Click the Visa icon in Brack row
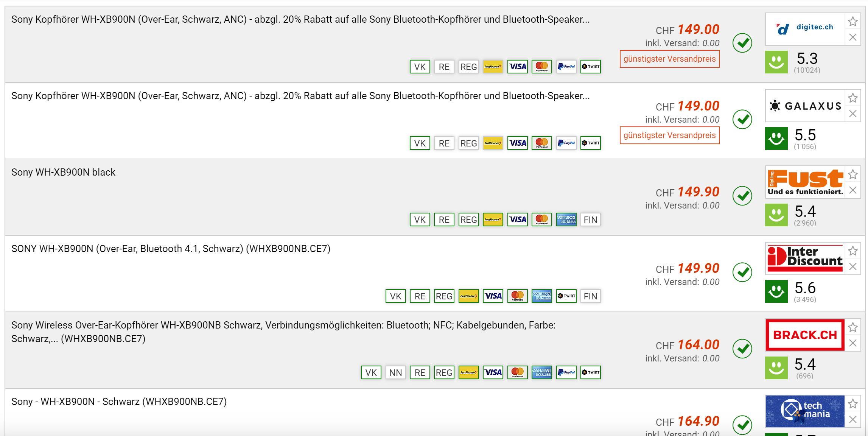868x436 pixels. pyautogui.click(x=493, y=372)
